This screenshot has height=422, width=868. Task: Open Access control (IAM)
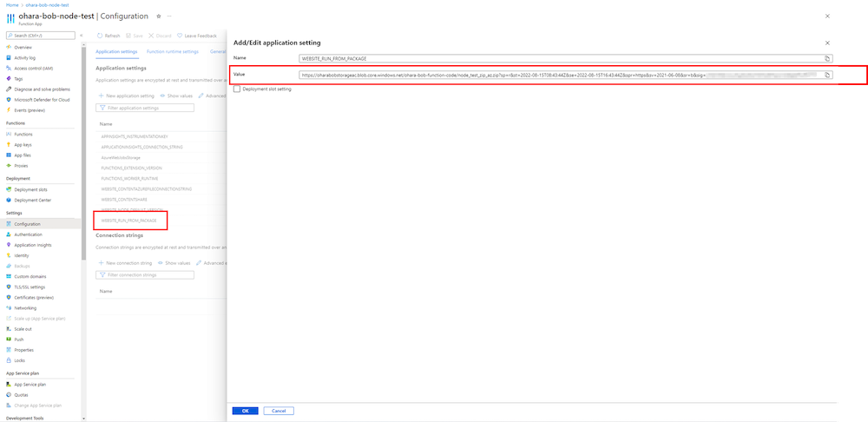(33, 68)
